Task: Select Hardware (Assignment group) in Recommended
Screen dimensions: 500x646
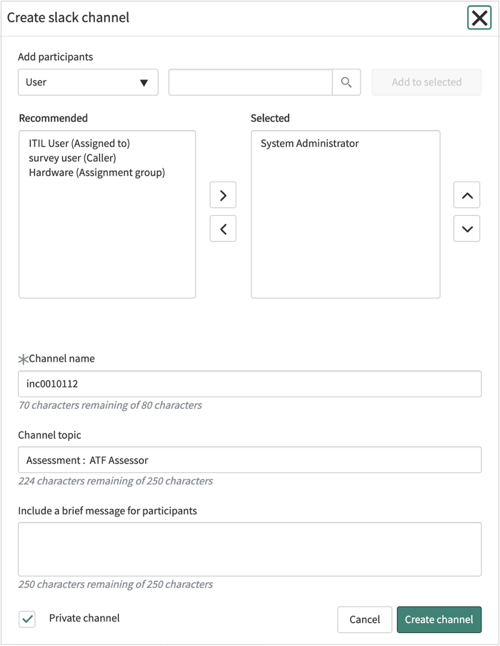Action: coord(97,172)
